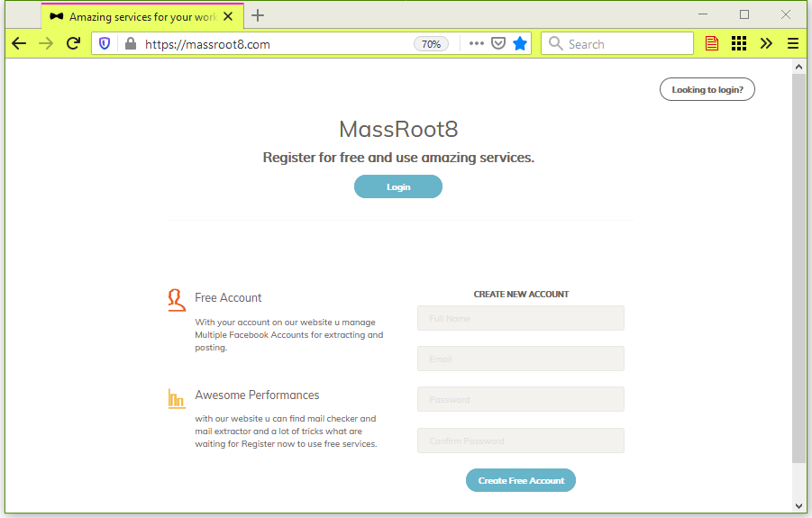Focus the Full Name field

click(520, 318)
